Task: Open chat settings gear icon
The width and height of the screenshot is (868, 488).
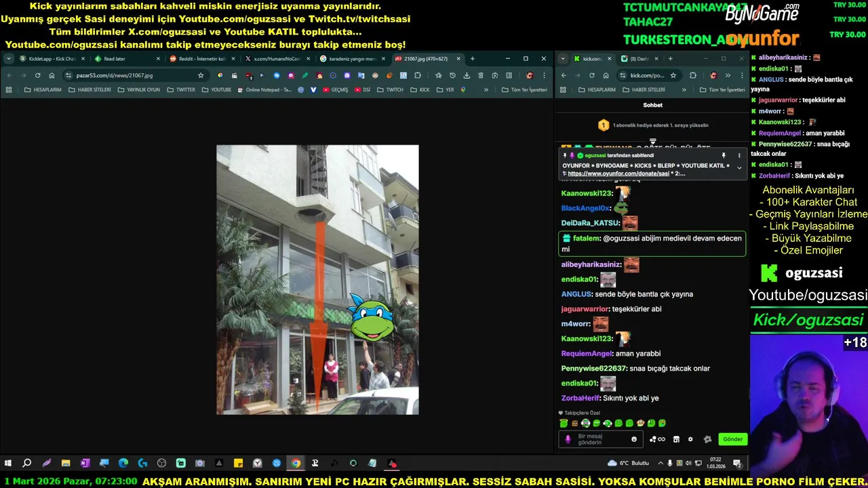Action: 690,439
